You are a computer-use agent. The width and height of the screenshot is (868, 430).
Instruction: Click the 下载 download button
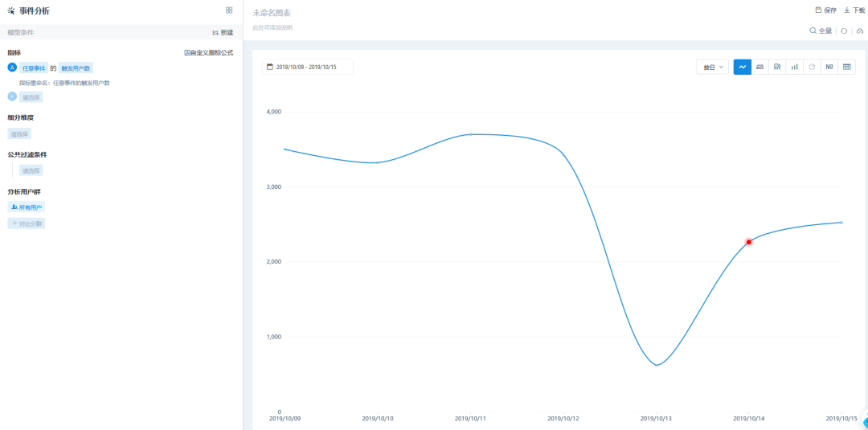click(x=854, y=10)
